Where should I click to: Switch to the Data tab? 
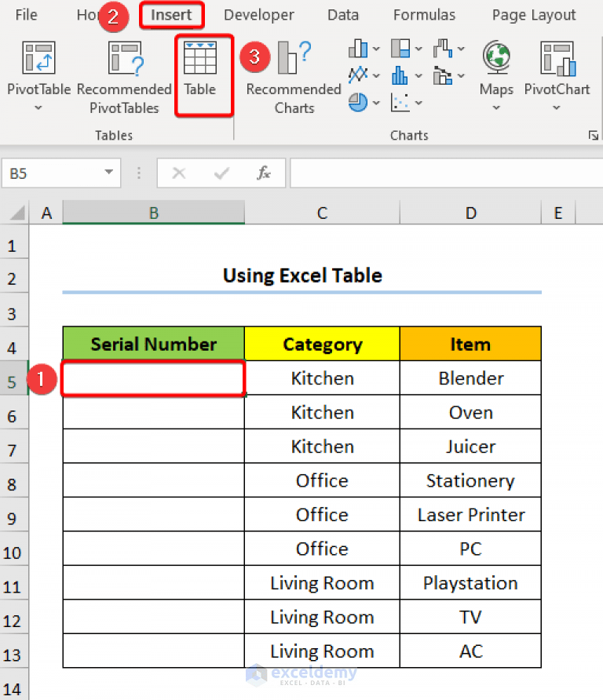click(x=343, y=15)
